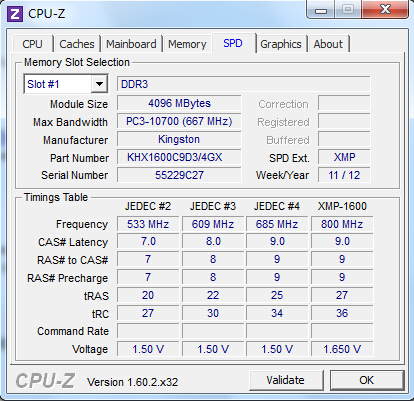
Task: Click the Max Bandwidth label
Action: click(x=70, y=122)
